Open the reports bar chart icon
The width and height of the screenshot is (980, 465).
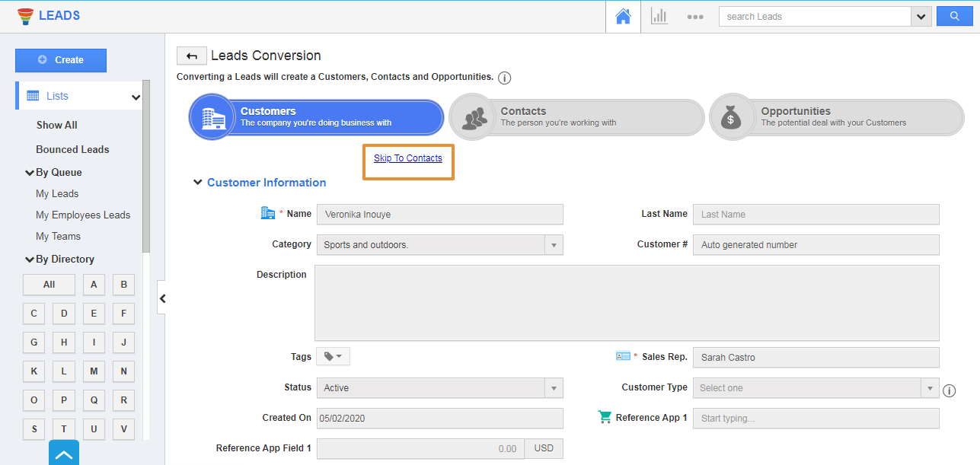click(x=659, y=17)
